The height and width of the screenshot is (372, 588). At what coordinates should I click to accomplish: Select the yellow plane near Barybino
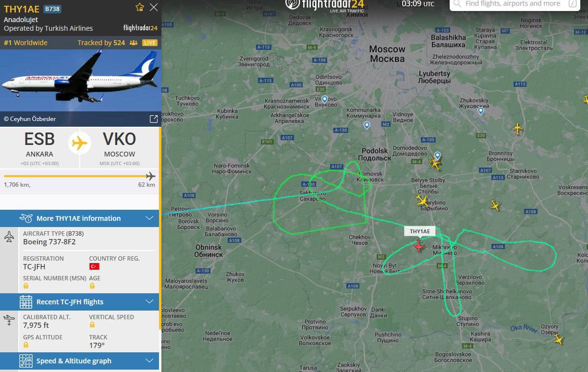click(422, 200)
